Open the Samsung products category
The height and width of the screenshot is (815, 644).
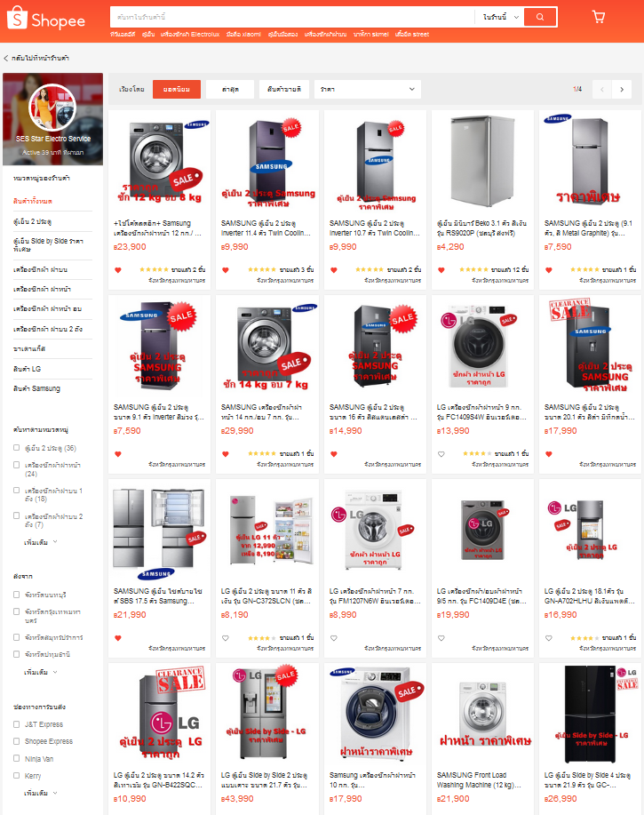coord(37,388)
